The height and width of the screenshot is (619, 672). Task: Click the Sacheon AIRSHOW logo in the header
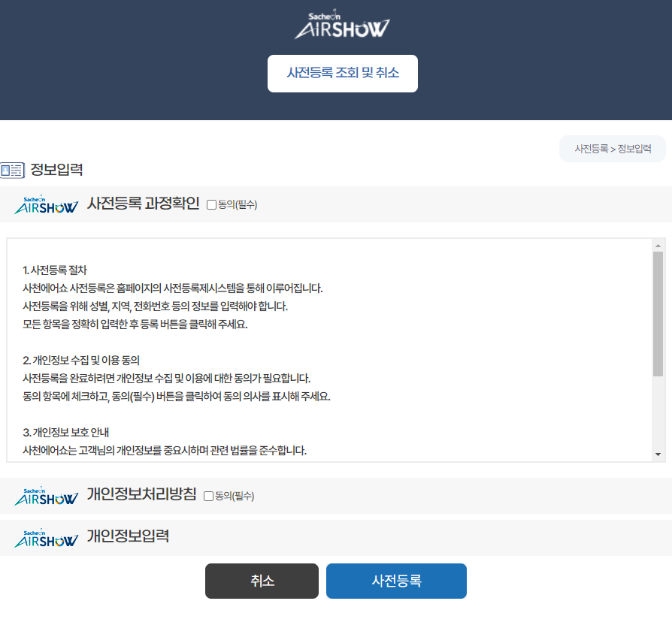342,23
